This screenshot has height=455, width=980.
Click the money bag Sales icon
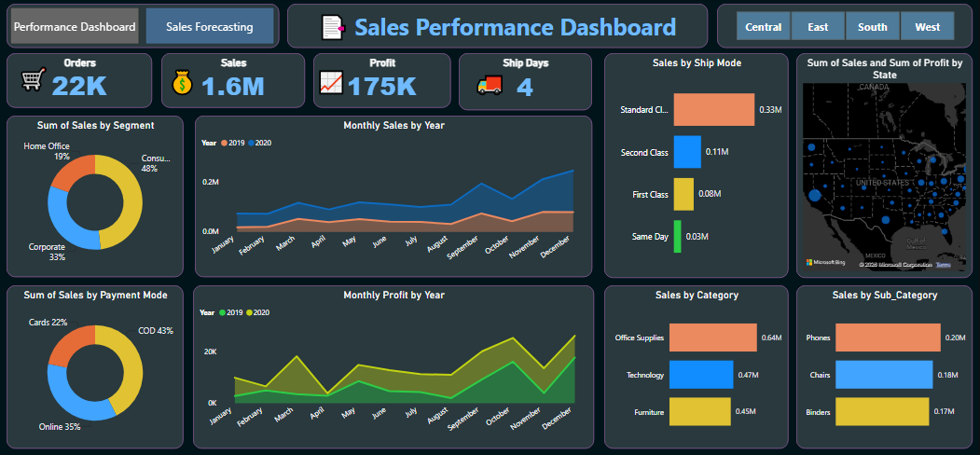click(184, 82)
